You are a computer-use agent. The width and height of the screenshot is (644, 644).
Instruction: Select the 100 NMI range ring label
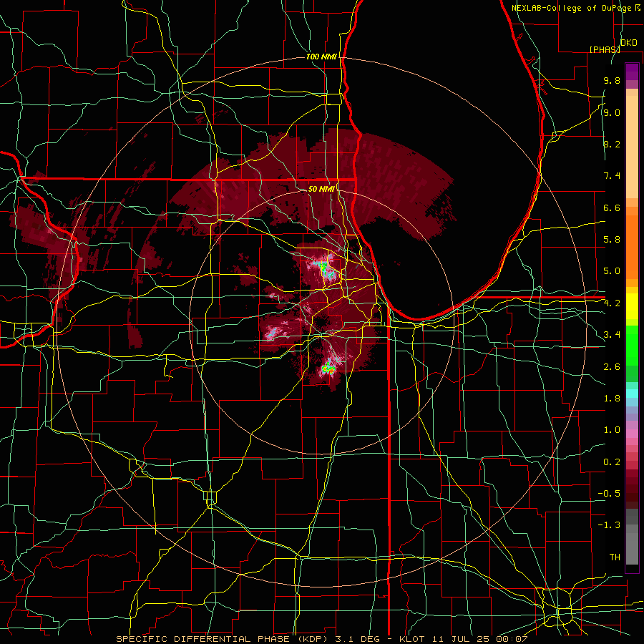(321, 57)
